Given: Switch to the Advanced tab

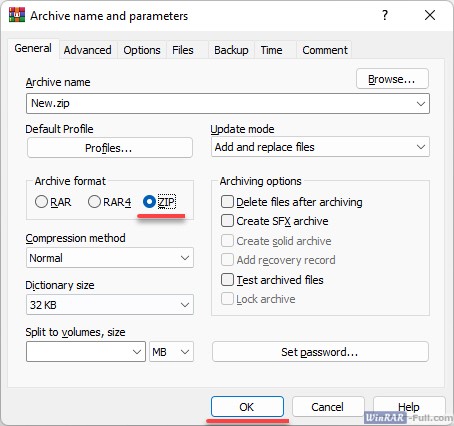Looking at the screenshot, I should click(88, 50).
